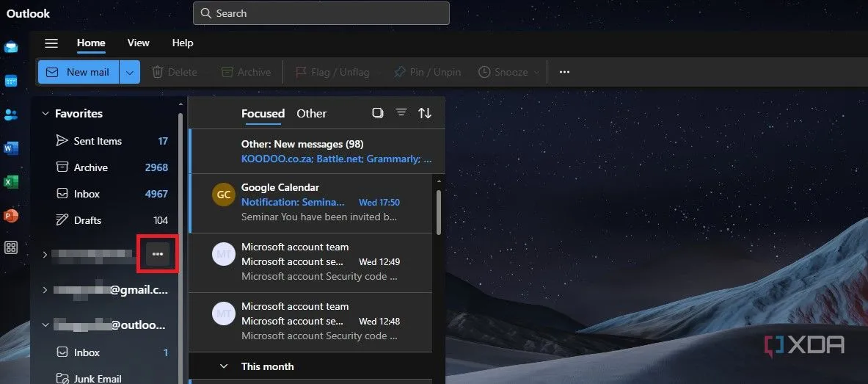The height and width of the screenshot is (384, 868).
Task: Open Microsoft account team email Wed 12:48
Action: (x=310, y=322)
